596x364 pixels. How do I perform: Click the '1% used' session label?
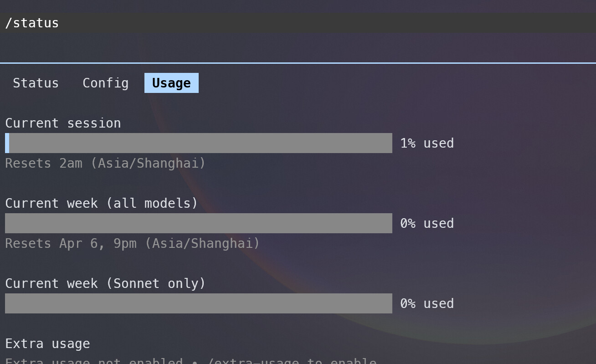coord(427,143)
